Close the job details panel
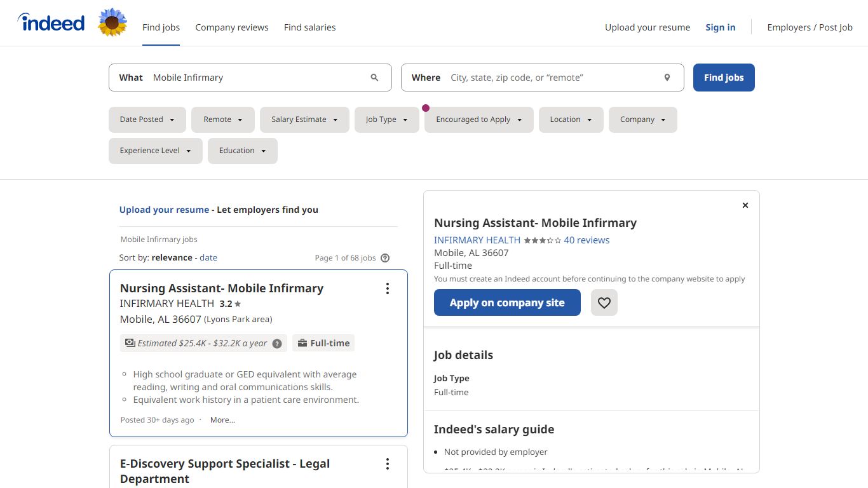The height and width of the screenshot is (488, 868). tap(745, 205)
